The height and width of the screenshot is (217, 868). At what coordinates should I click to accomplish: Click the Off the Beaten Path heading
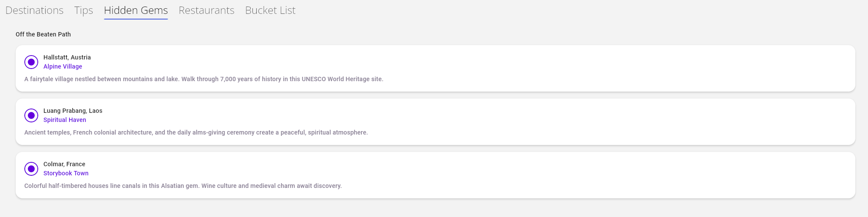tap(43, 34)
